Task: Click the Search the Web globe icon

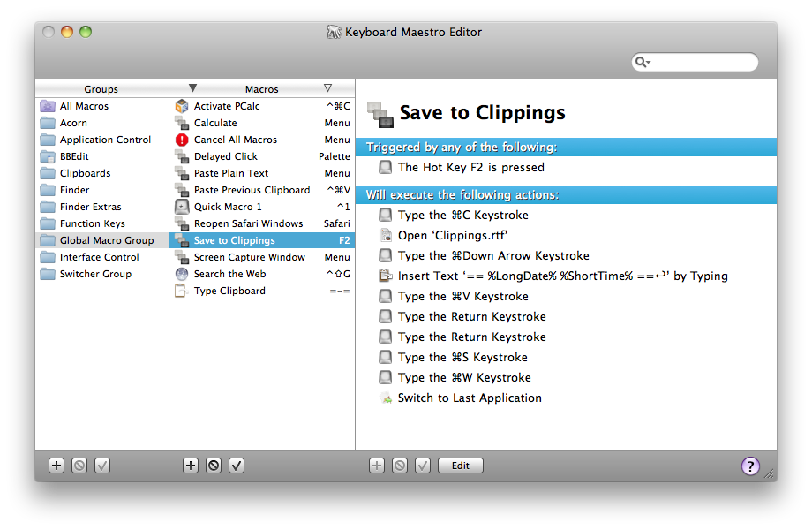Action: click(x=182, y=274)
